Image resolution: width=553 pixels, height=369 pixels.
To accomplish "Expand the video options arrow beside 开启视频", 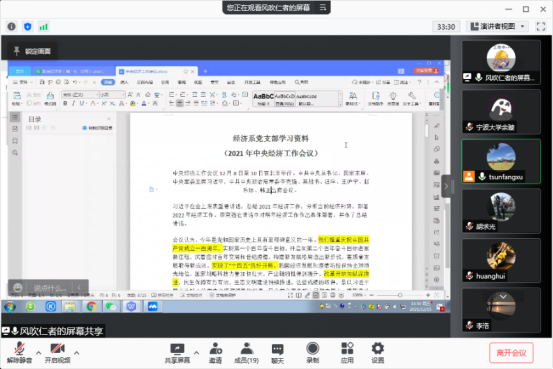I will click(x=77, y=352).
